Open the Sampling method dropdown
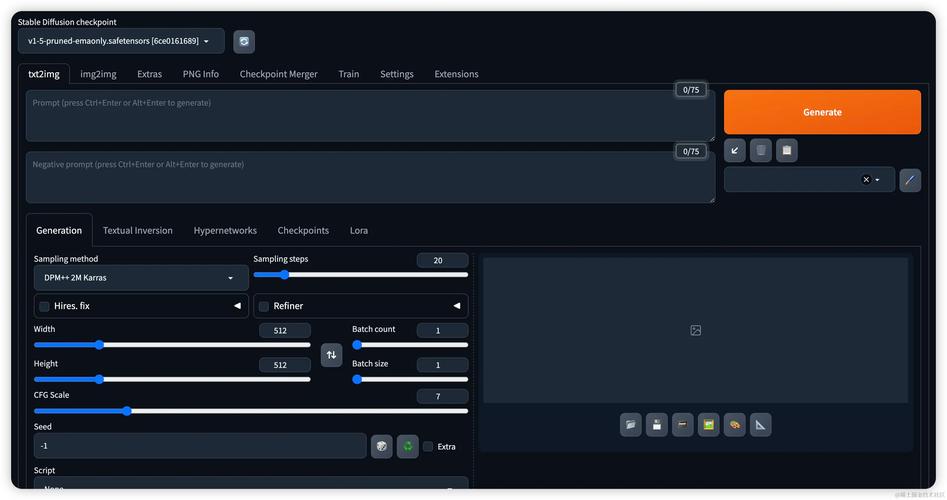The height and width of the screenshot is (500, 947). [x=141, y=278]
